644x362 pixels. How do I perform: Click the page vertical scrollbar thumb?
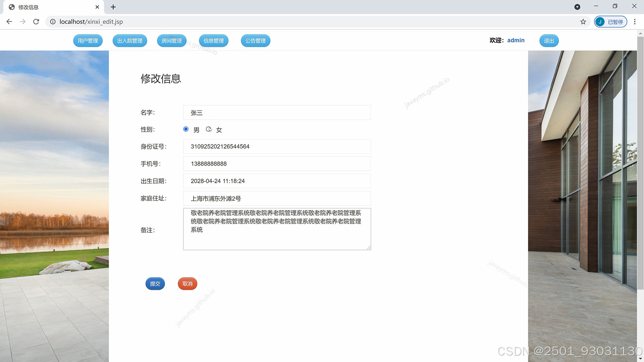tap(640, 163)
